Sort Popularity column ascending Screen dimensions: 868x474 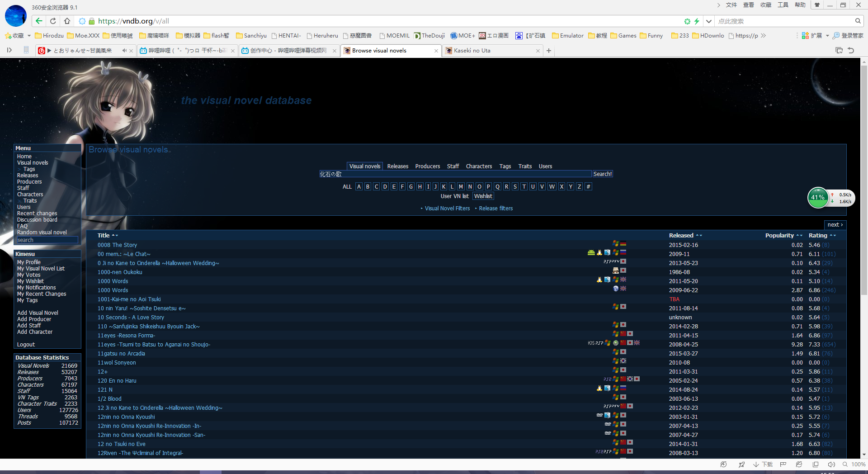point(797,236)
